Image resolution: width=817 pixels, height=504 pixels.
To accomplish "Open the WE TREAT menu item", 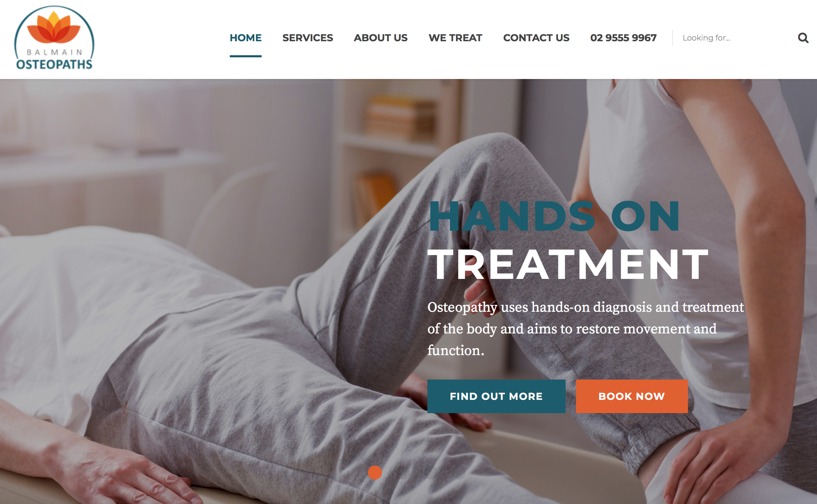I will coord(455,38).
